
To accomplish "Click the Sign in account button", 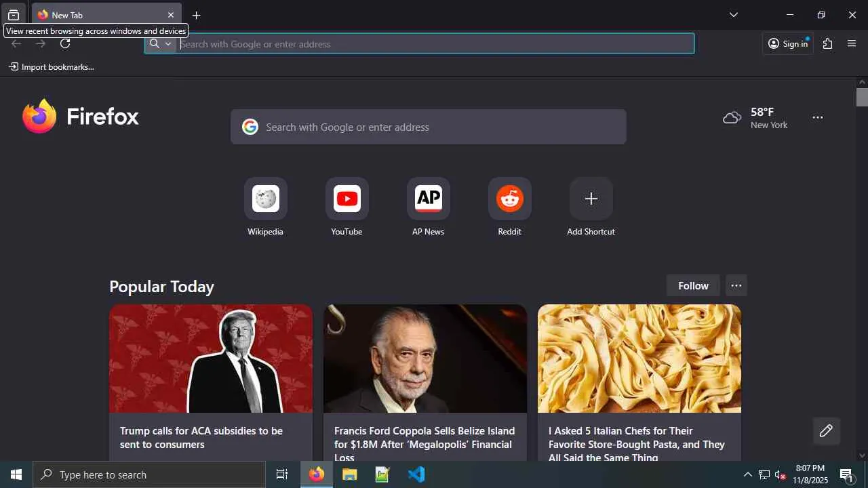I will [x=788, y=44].
